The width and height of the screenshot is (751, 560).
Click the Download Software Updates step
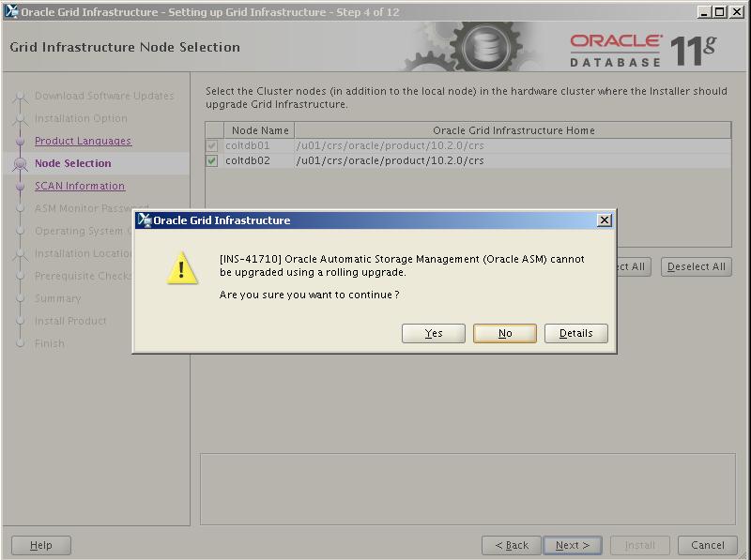104,96
